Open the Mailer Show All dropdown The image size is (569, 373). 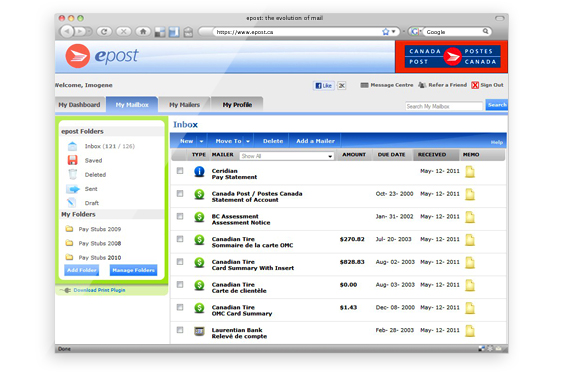[287, 156]
